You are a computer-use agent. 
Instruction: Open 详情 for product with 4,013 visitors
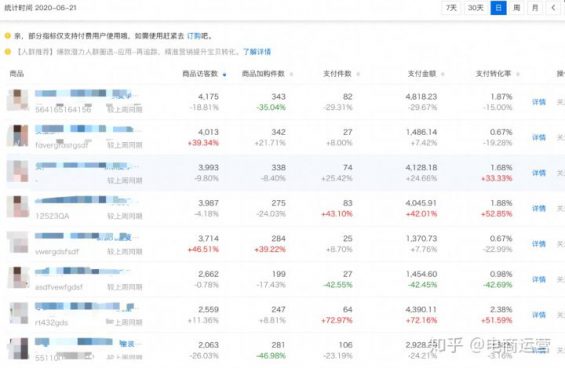pos(539,137)
